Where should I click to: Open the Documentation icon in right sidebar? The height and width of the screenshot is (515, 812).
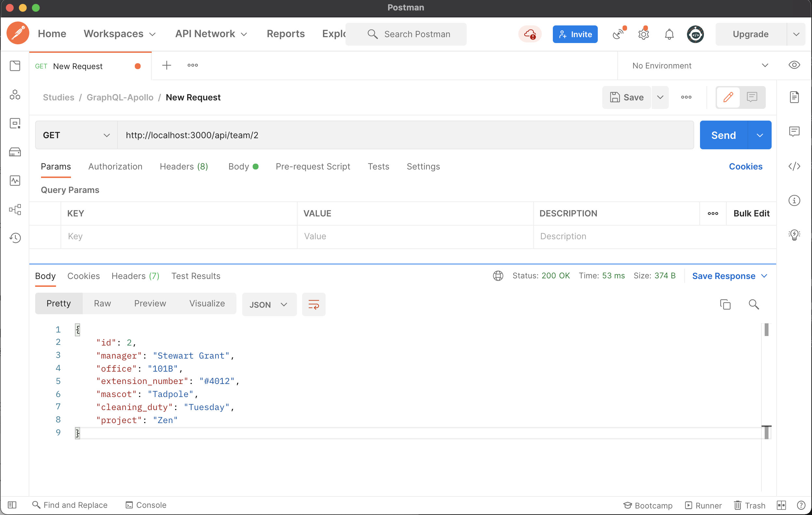click(x=794, y=97)
